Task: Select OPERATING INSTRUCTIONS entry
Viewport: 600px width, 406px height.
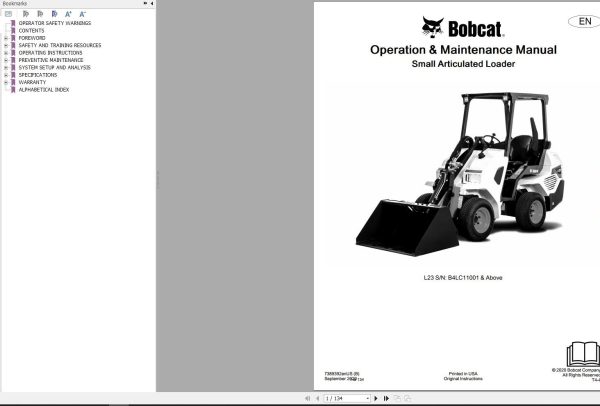Action: coord(51,53)
